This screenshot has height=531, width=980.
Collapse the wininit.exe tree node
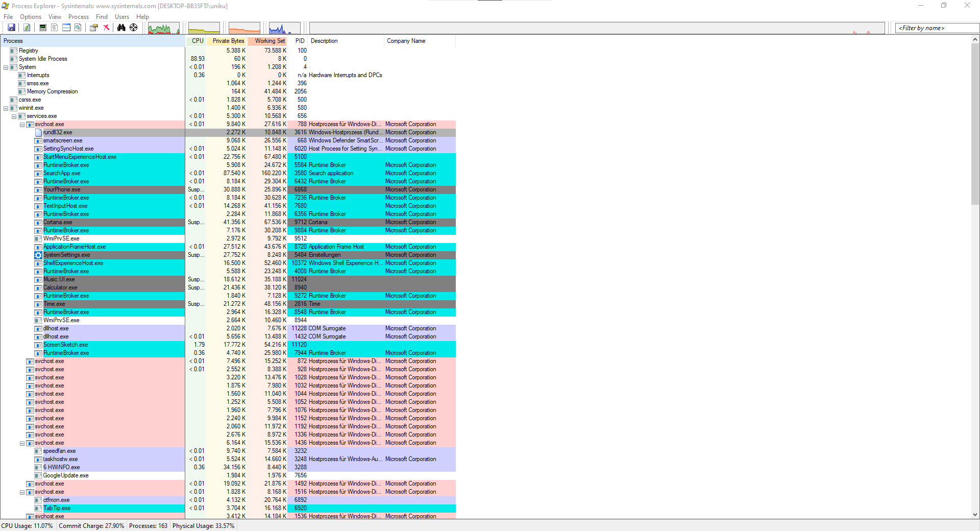tap(6, 108)
